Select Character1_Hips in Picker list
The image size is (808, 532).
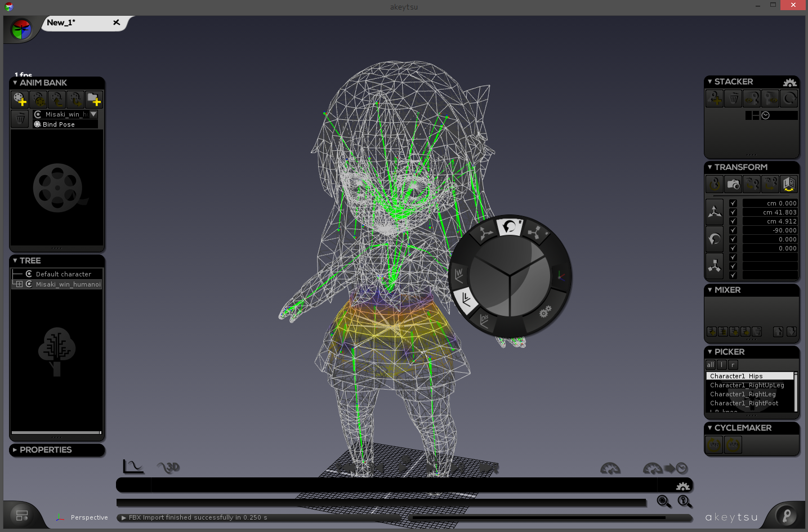[x=749, y=376]
